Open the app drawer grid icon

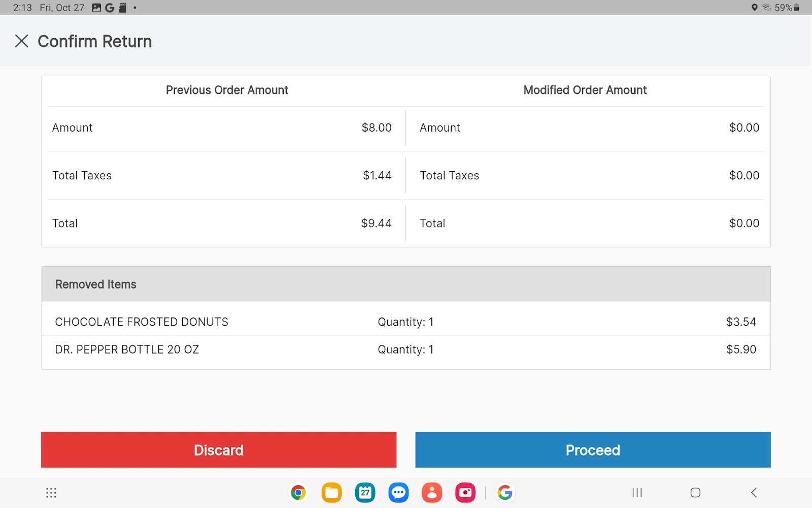tap(51, 492)
